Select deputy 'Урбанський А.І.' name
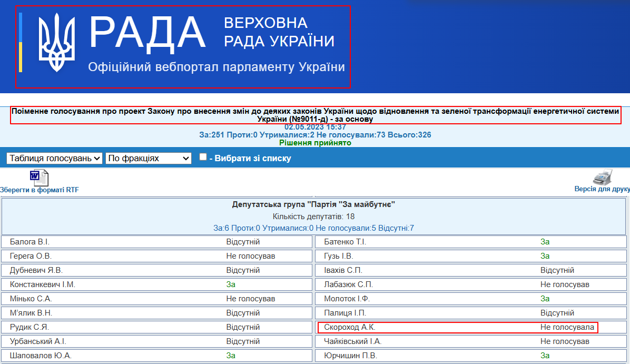630x364 pixels. pyautogui.click(x=38, y=341)
